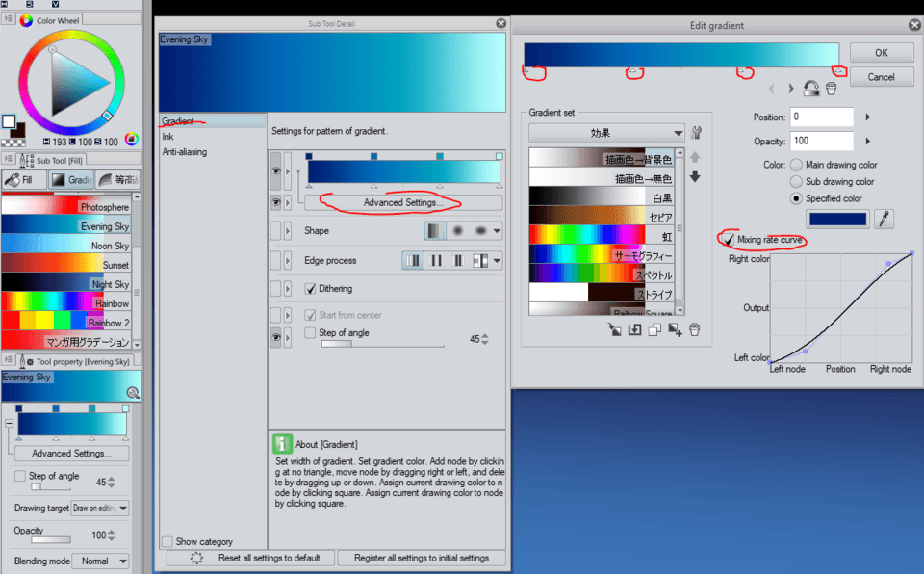Select the Main drawing color radio button
924x574 pixels.
[796, 165]
